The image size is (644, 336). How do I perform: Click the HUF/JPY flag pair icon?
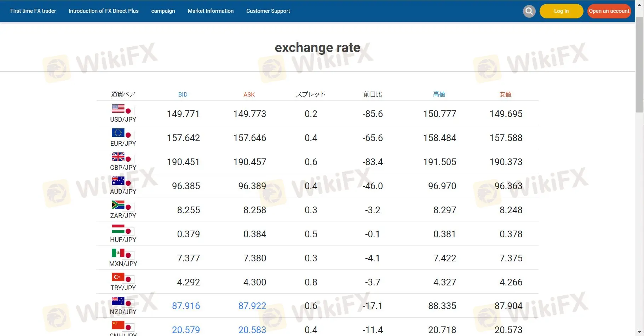(x=123, y=230)
